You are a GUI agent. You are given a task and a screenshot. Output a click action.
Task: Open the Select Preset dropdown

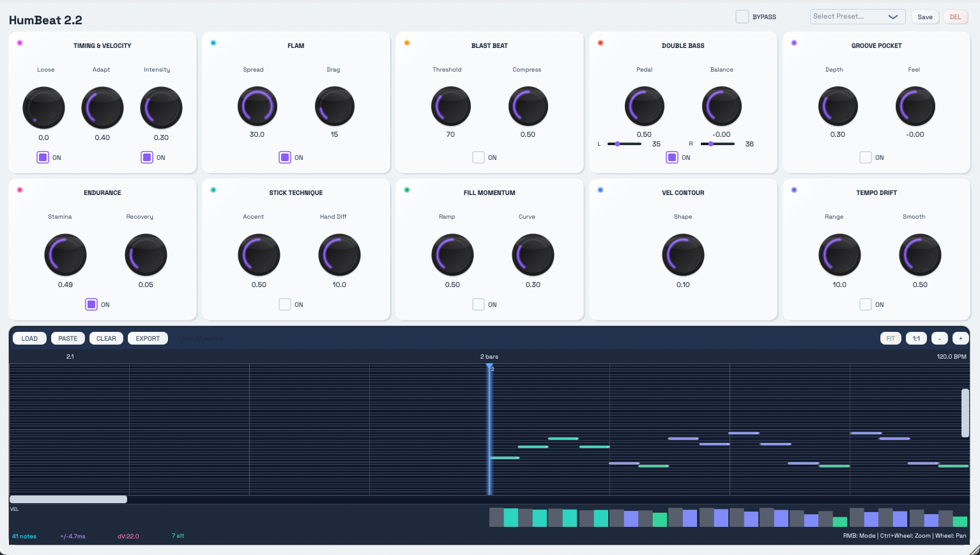857,17
